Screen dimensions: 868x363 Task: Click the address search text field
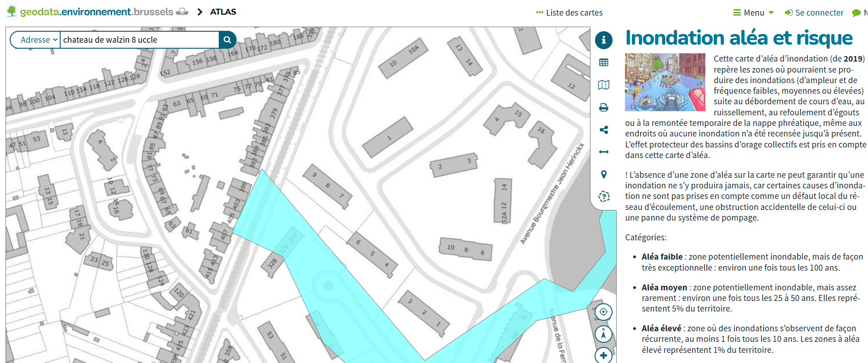coord(139,40)
